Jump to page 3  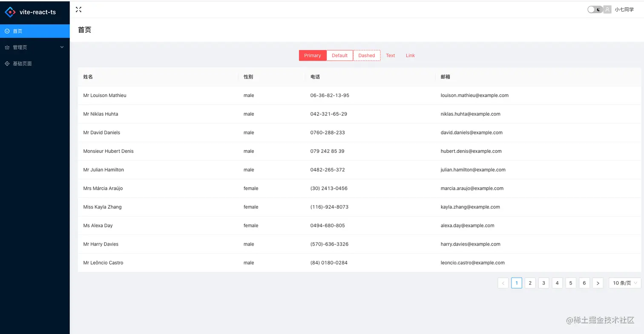tap(544, 283)
